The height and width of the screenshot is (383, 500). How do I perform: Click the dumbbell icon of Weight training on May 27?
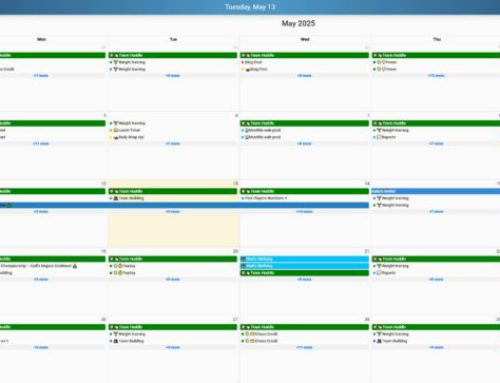tap(116, 334)
